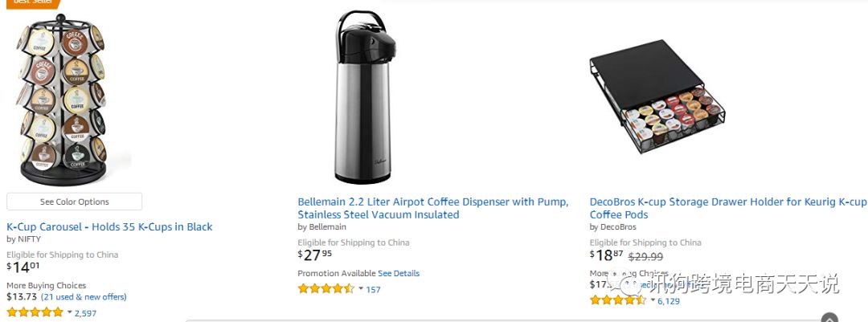
Task: Open the Bellemain Airpot dispenser image
Action: point(362,96)
